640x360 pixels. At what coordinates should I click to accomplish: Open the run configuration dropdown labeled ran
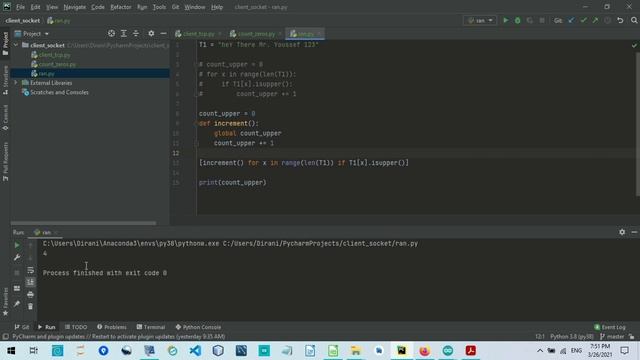click(x=480, y=20)
